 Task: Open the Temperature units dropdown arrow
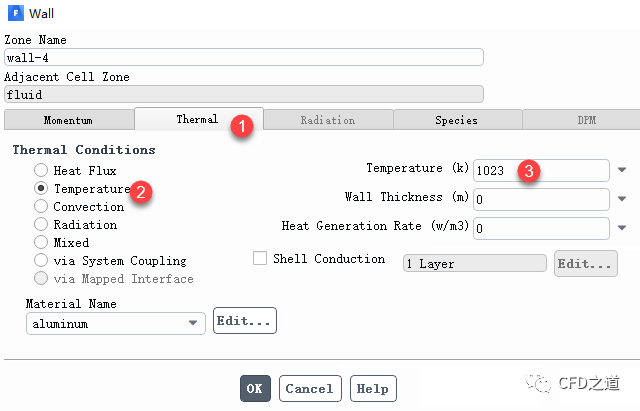point(622,170)
